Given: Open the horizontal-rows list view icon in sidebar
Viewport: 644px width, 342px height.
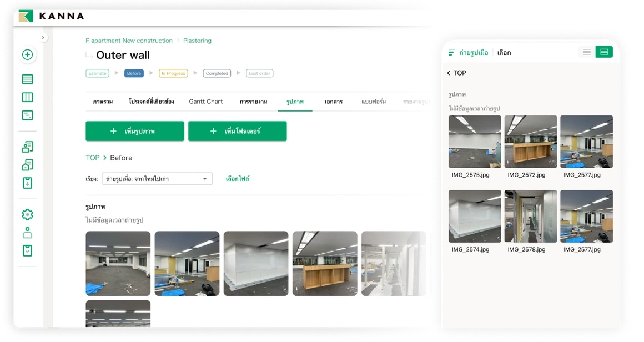Looking at the screenshot, I should [28, 79].
